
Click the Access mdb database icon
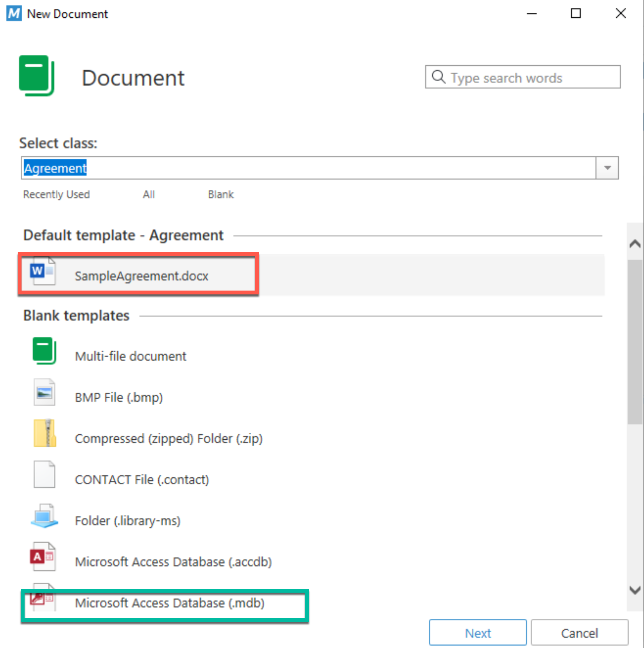(42, 598)
